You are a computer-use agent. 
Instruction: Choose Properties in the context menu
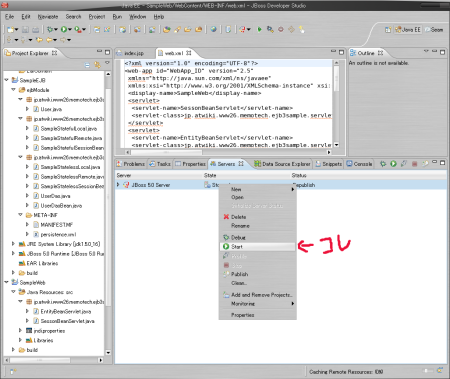pyautogui.click(x=258, y=315)
